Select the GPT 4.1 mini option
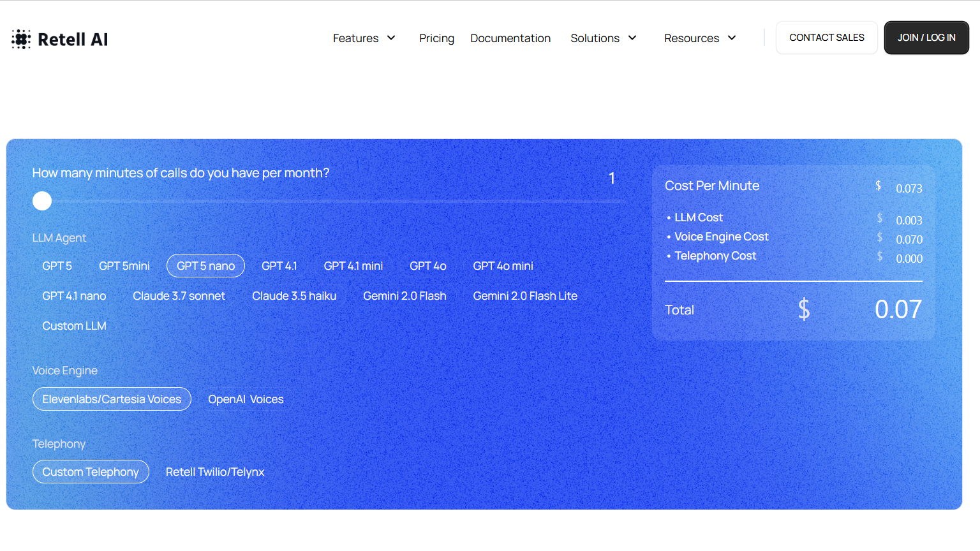The height and width of the screenshot is (551, 980). [353, 266]
